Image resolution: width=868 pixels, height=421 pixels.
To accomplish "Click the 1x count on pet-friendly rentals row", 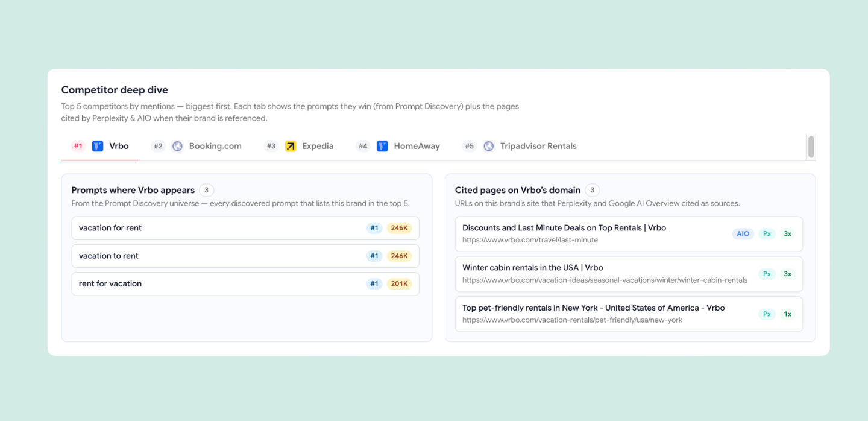I will 787,314.
